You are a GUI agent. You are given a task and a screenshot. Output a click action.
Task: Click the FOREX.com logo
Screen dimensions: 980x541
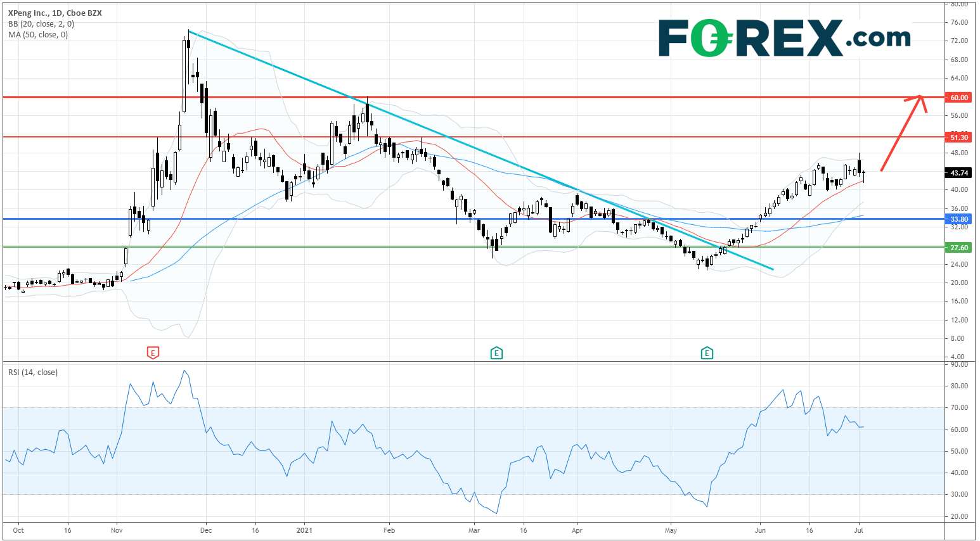point(784,38)
